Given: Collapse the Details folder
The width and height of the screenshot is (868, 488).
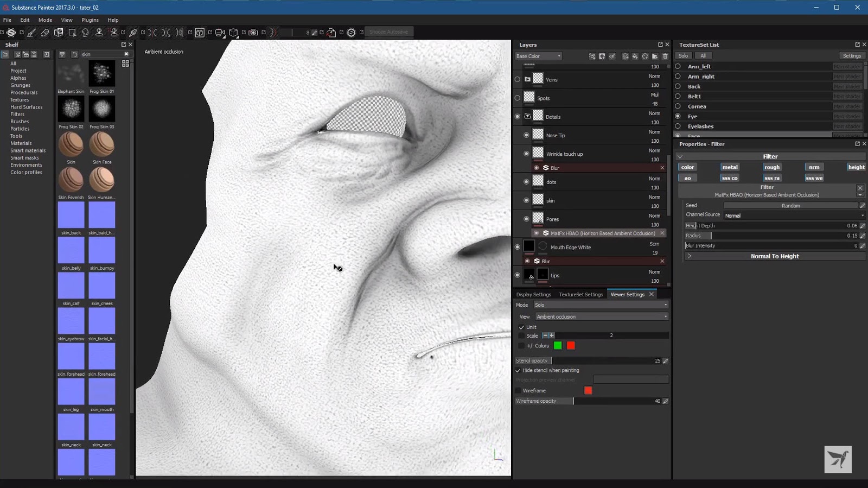Looking at the screenshot, I should click(527, 116).
